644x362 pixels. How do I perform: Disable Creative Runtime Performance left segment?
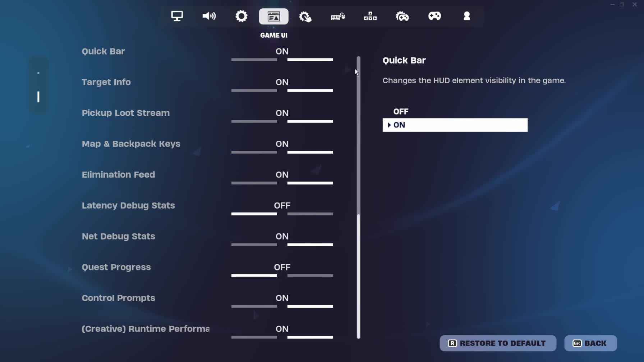pos(254,338)
